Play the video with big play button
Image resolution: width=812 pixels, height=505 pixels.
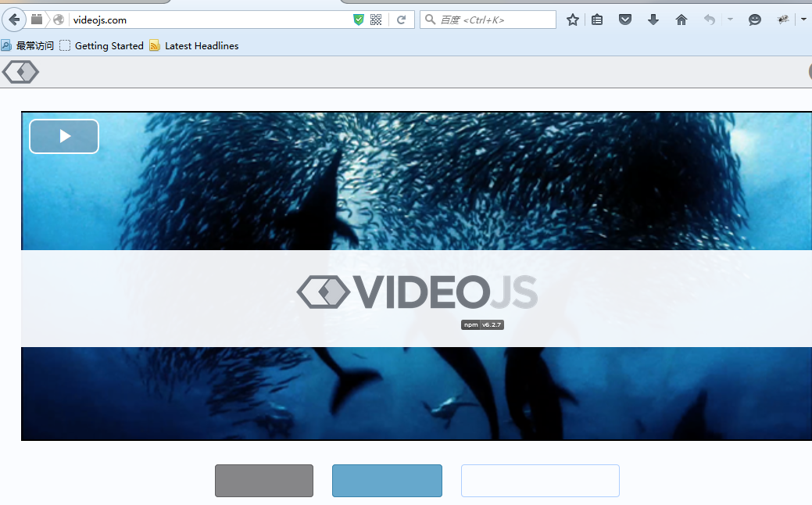click(x=64, y=136)
